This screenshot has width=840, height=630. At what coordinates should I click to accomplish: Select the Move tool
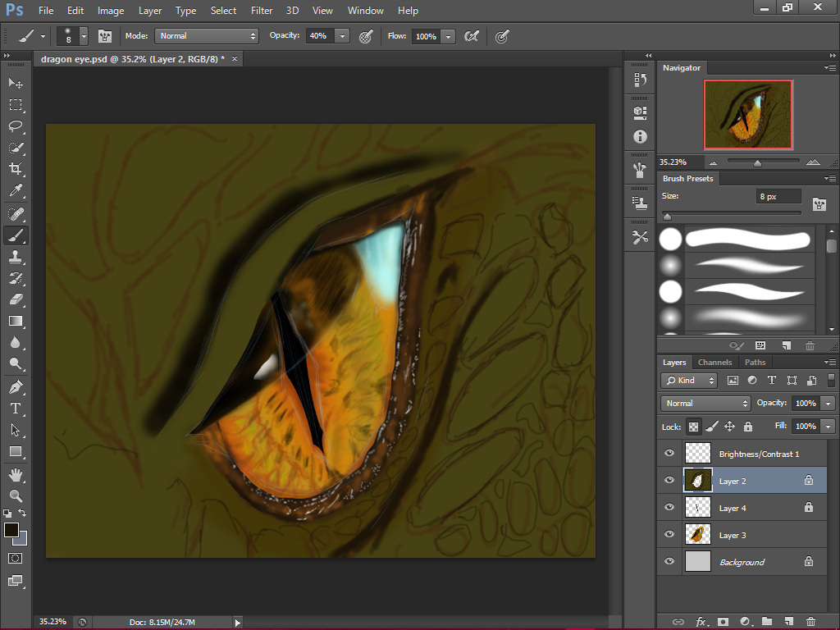click(15, 83)
